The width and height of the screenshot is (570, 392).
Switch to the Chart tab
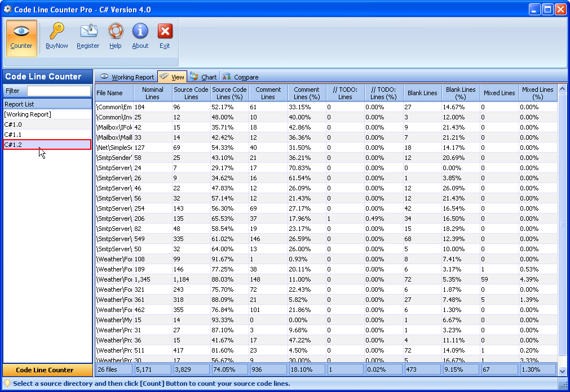[x=203, y=77]
